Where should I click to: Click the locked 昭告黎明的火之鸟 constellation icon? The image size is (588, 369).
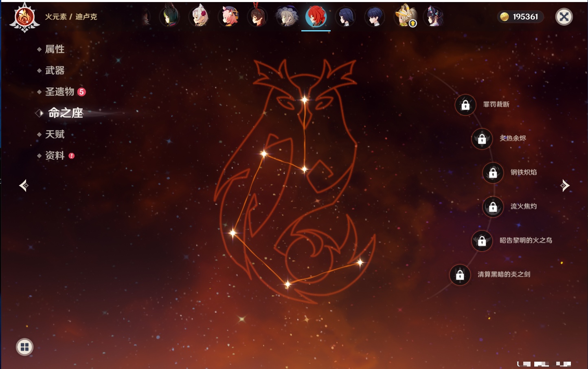[482, 241]
